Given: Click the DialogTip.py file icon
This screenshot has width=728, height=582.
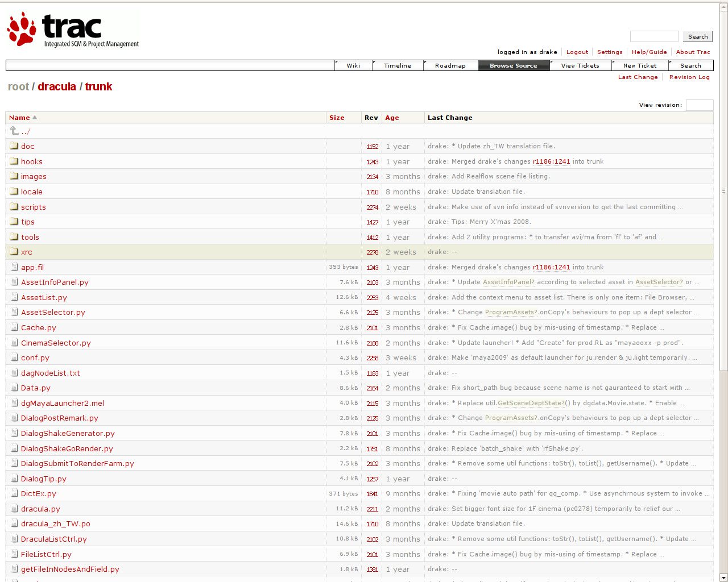Looking at the screenshot, I should [15, 479].
